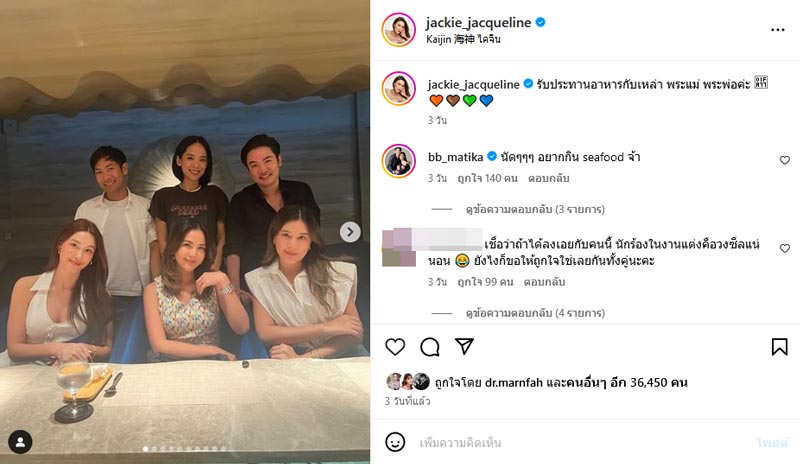Open emoji picker in comment box

[396, 442]
